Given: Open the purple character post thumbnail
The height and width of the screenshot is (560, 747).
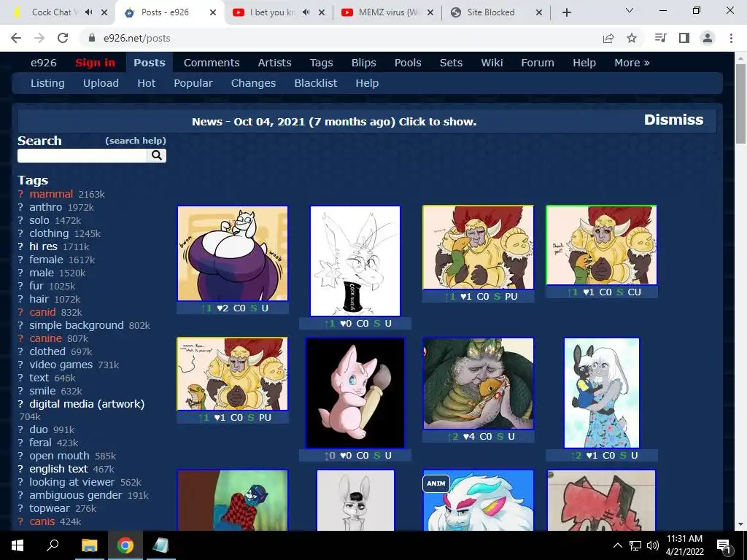Looking at the screenshot, I should point(233,253).
